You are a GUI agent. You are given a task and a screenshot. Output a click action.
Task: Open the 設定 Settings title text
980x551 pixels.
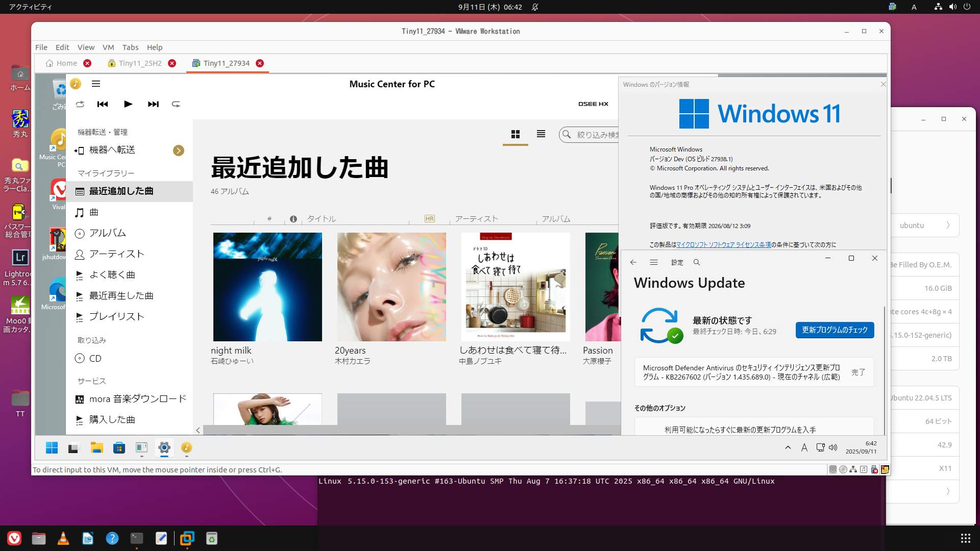(x=677, y=262)
